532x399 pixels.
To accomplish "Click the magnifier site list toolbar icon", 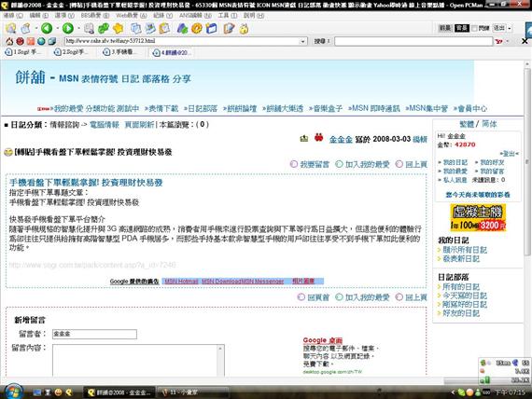I will point(11,28).
